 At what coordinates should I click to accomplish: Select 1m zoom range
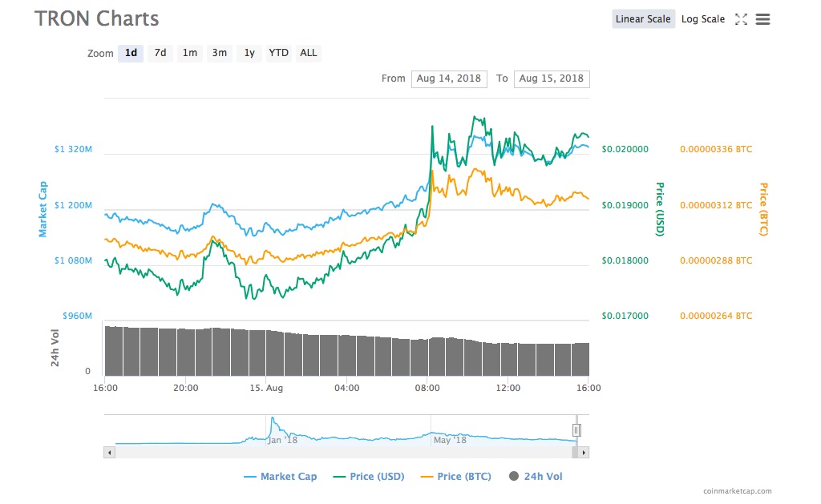tap(189, 53)
